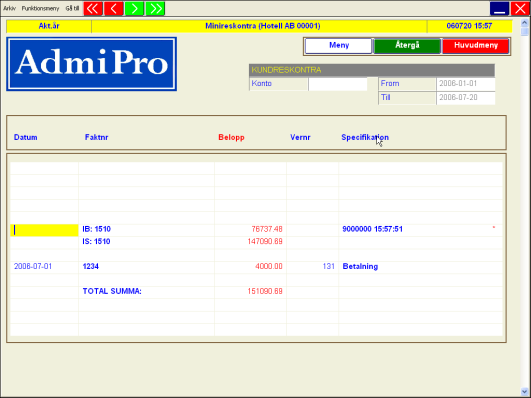Click the red Huvudmeny button
531x398 pixels.
[x=476, y=46]
